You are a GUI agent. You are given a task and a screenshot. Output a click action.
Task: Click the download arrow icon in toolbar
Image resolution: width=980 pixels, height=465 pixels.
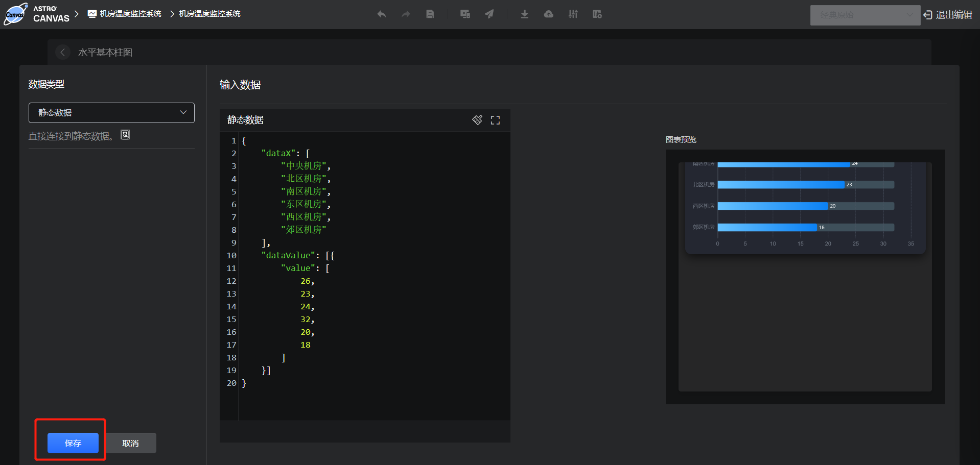click(524, 14)
